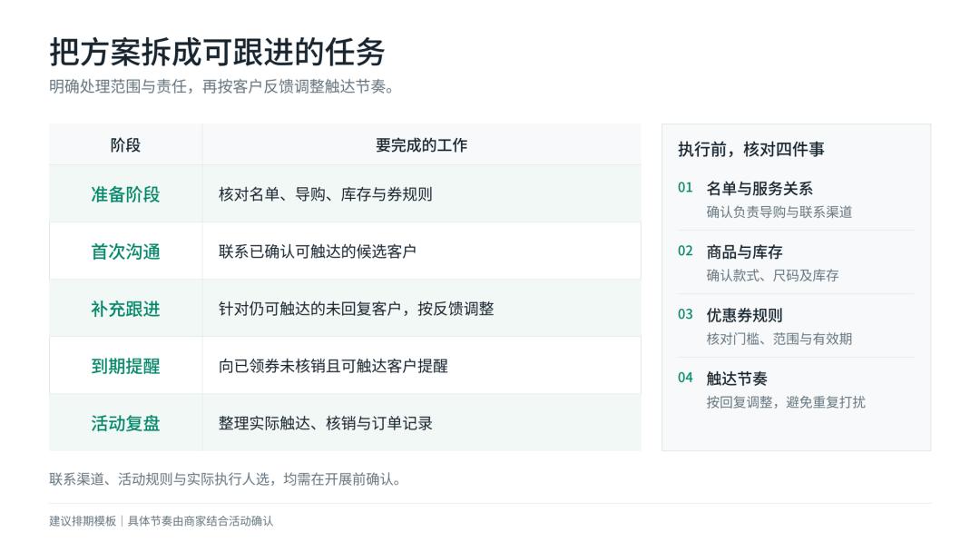
Task: Click the heading 执行前，核对四件事
Action: [751, 150]
